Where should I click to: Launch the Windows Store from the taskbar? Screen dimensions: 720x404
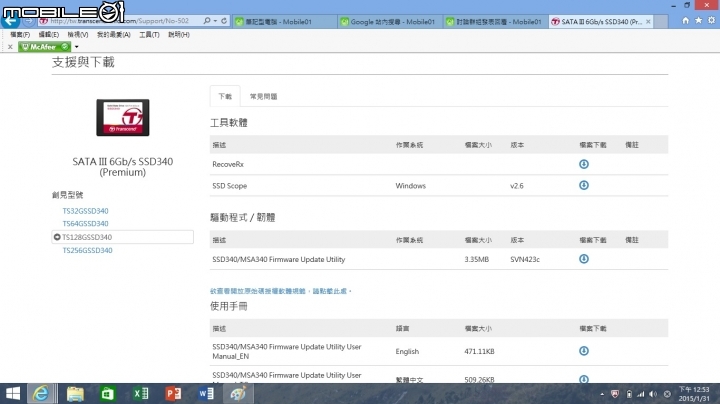107,393
